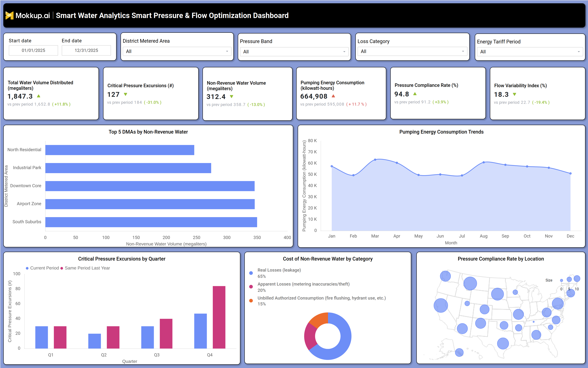
Task: Toggle Same Period Last Year legend entry
Action: pos(85,268)
